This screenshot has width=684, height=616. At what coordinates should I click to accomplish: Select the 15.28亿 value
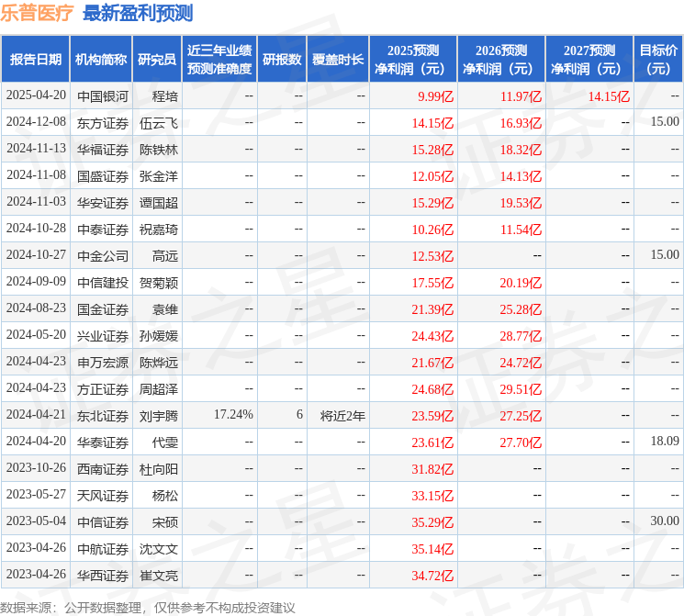pos(432,150)
